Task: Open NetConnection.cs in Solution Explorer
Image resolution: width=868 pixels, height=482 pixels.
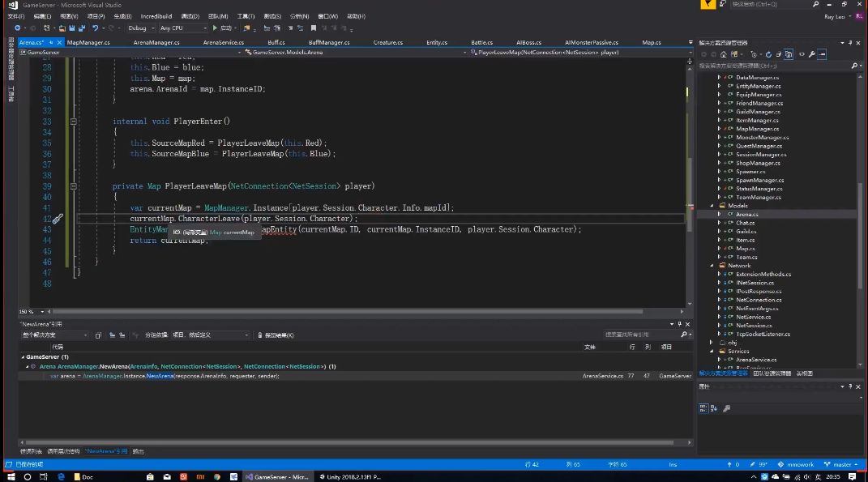Action: pyautogui.click(x=759, y=300)
